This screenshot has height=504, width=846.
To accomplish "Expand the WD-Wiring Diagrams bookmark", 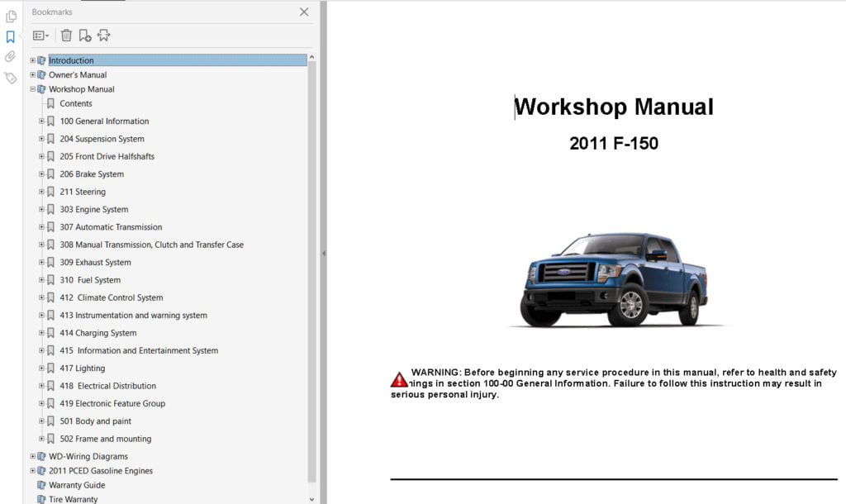I will click(x=33, y=457).
